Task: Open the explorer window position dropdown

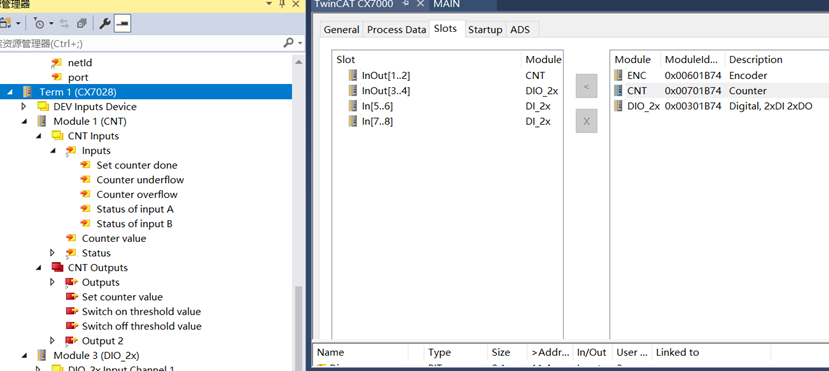Action: (268, 4)
